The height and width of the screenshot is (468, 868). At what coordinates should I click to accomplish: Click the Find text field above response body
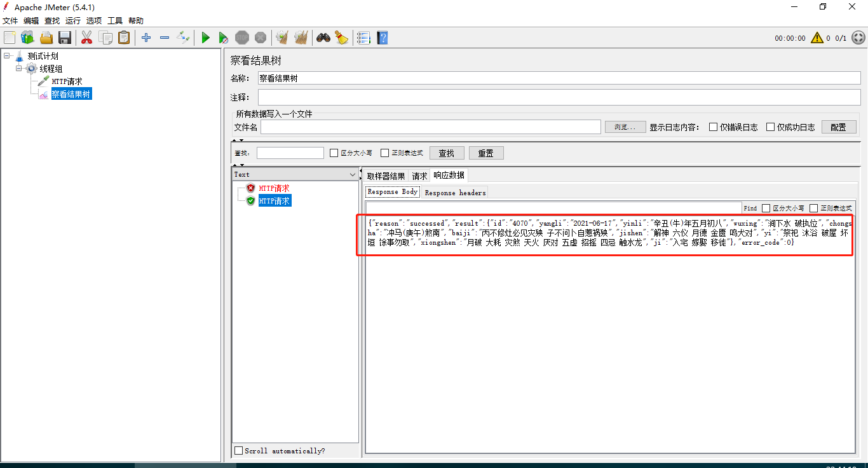click(x=553, y=208)
